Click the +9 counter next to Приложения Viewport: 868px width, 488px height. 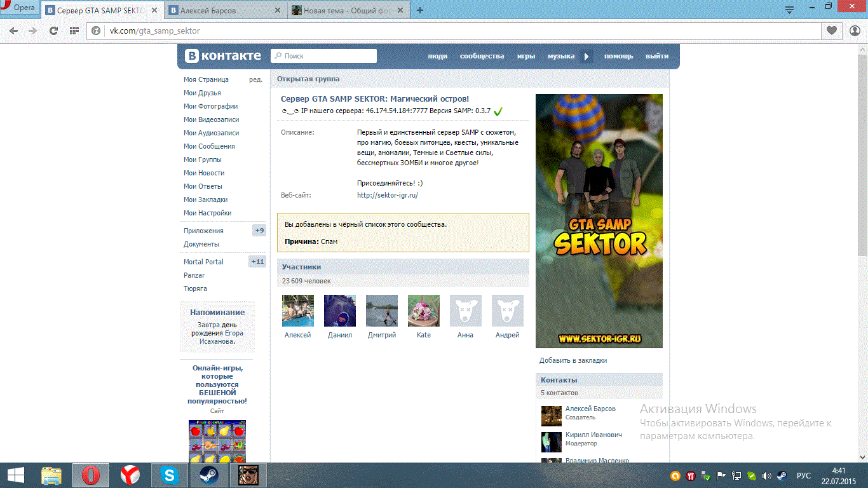(259, 231)
